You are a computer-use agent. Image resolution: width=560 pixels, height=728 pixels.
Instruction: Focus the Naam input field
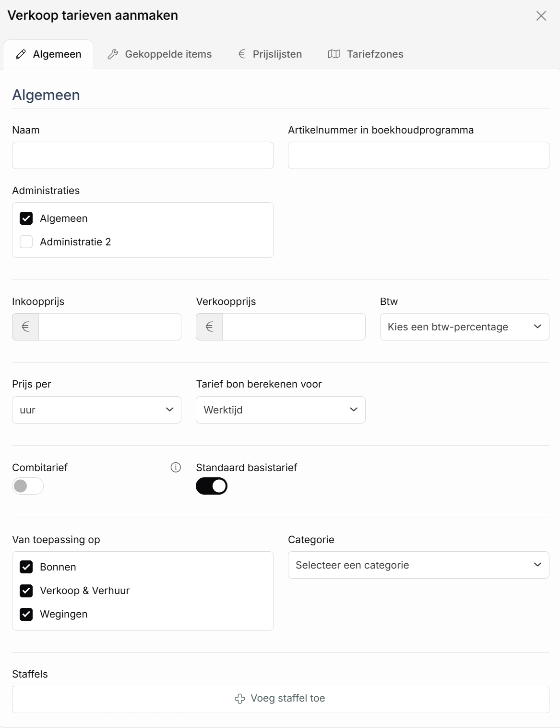pos(143,155)
